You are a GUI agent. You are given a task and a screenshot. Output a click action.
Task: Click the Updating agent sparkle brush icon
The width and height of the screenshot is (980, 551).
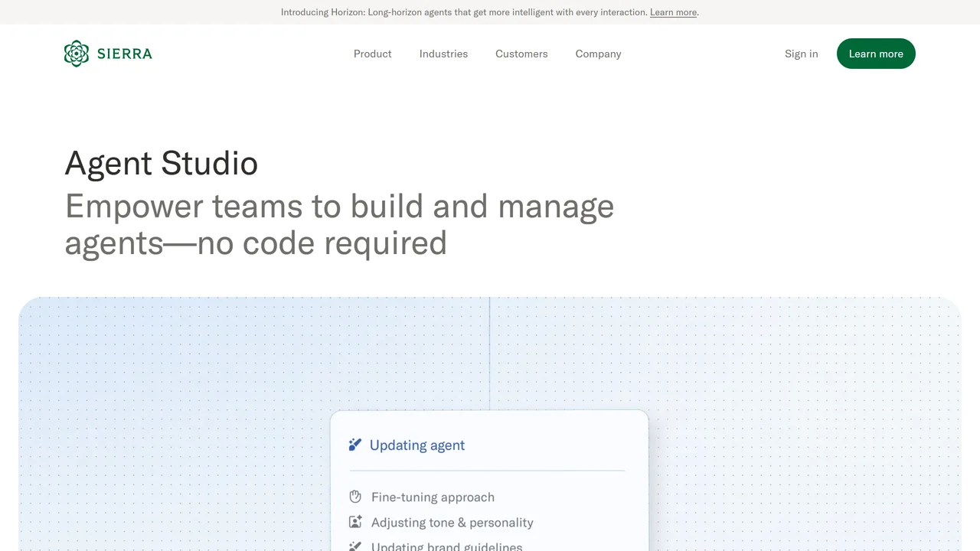tap(354, 445)
